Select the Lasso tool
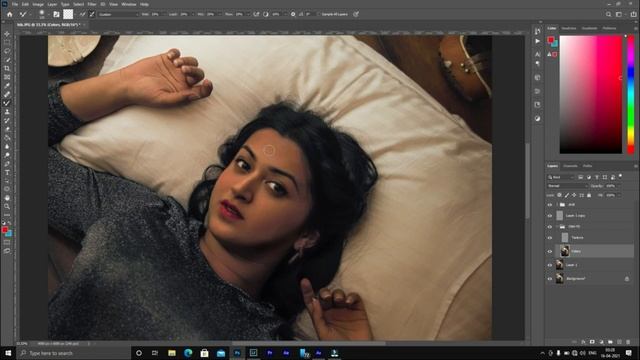 [x=7, y=51]
